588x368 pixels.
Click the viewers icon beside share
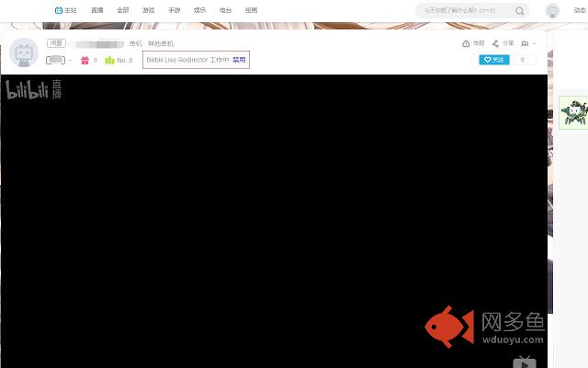click(x=525, y=43)
